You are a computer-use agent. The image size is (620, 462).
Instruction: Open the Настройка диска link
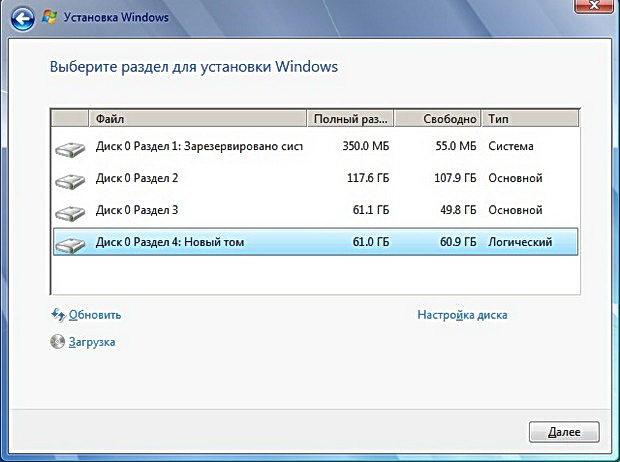462,315
